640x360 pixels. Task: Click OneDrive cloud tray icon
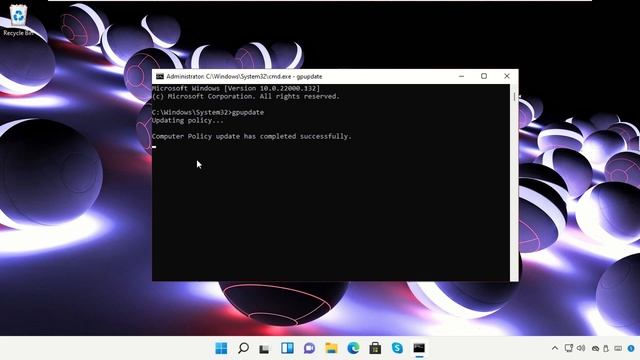tap(596, 349)
